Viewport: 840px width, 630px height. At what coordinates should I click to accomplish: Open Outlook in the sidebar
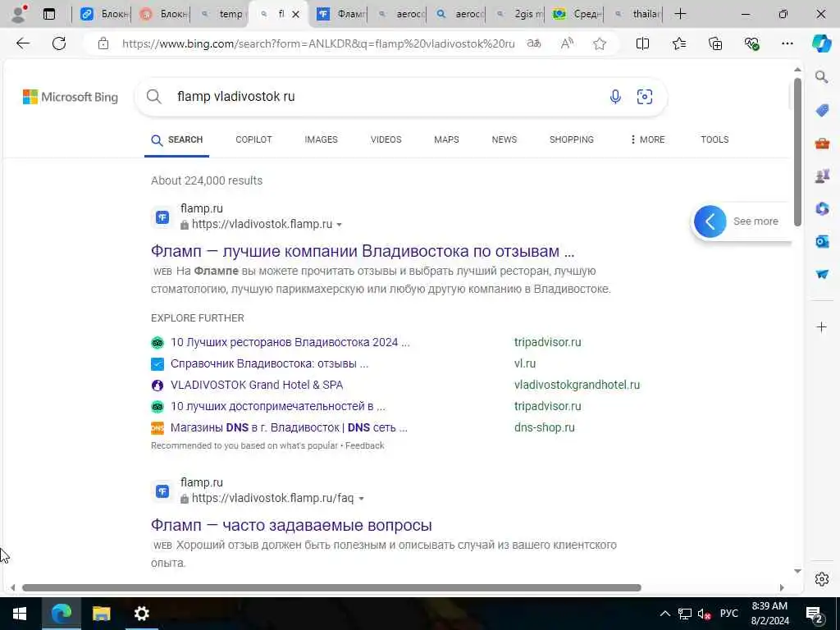pyautogui.click(x=822, y=242)
